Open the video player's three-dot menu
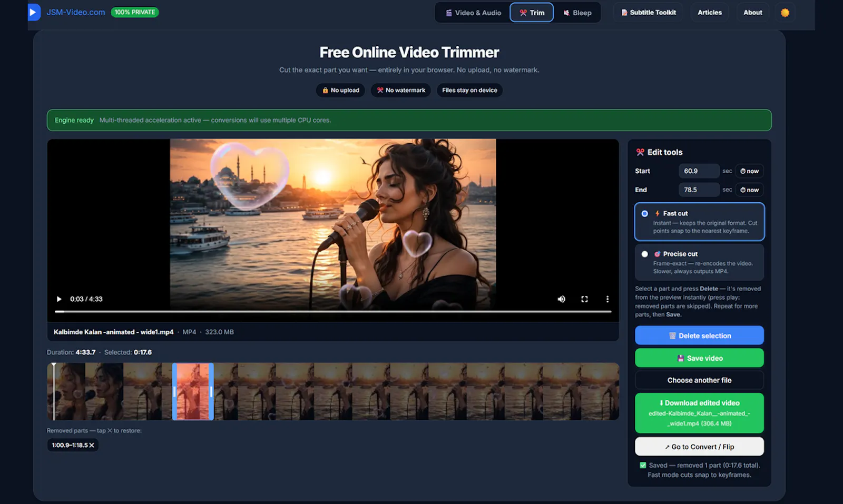This screenshot has width=843, height=504. point(607,299)
